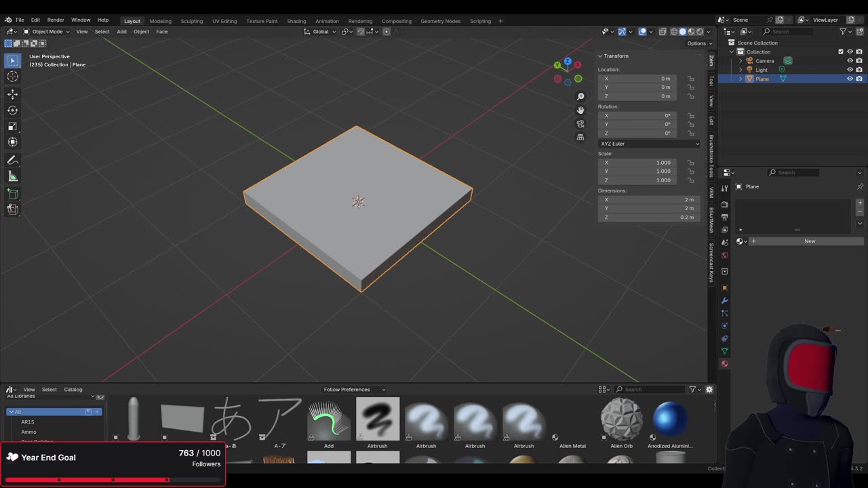Click the asset browser settings gear

tap(709, 390)
